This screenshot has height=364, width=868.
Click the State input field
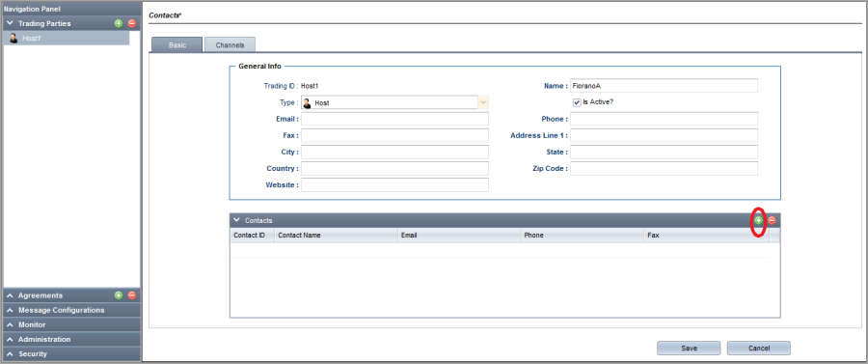point(664,152)
